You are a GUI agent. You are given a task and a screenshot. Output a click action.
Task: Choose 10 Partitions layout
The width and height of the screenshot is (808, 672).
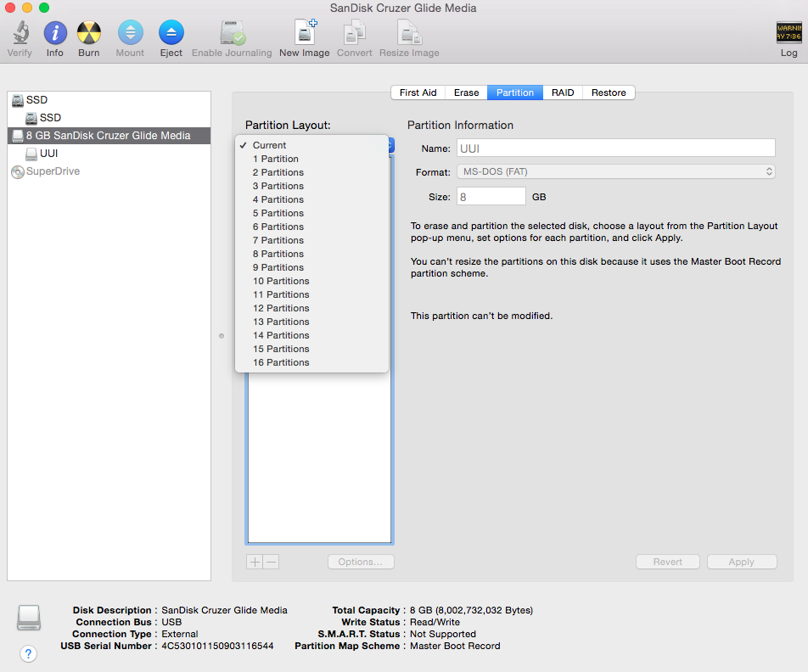click(311, 281)
